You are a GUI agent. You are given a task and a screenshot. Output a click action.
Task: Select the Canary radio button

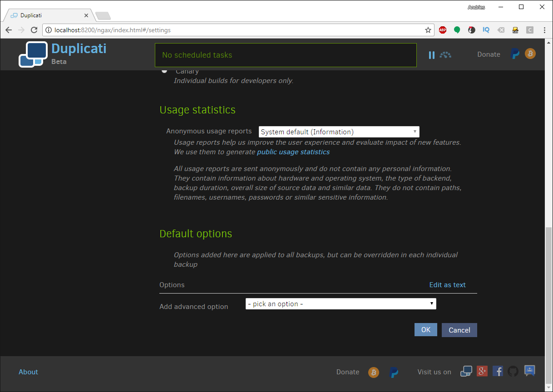pos(164,71)
